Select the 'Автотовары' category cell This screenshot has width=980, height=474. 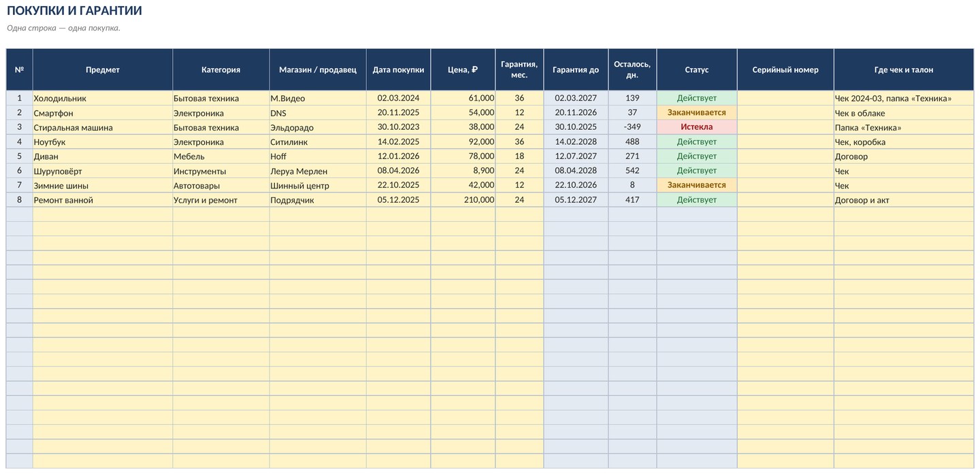pyautogui.click(x=221, y=185)
